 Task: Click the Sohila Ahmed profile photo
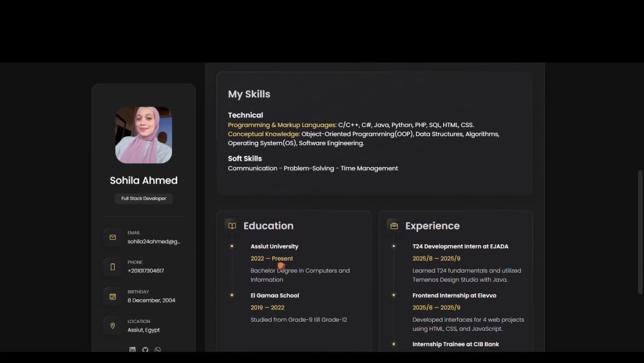(144, 135)
